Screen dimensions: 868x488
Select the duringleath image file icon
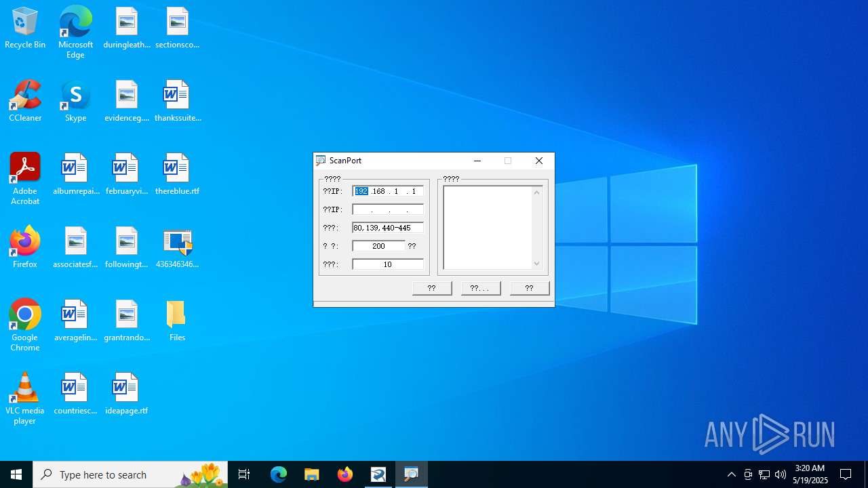pos(126,28)
